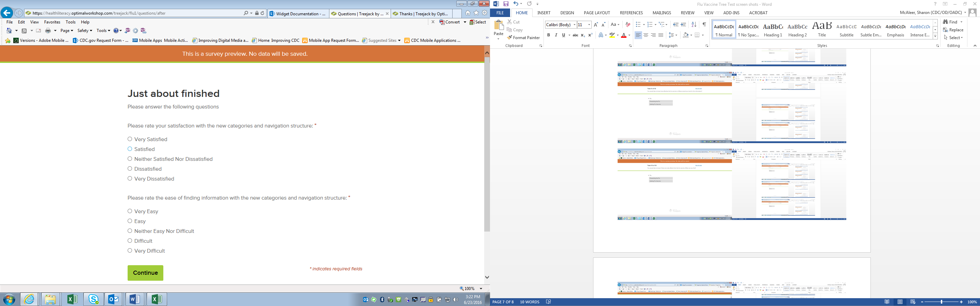Image resolution: width=980 pixels, height=306 pixels.
Task: Click Replace in the Editing group
Action: [953, 30]
